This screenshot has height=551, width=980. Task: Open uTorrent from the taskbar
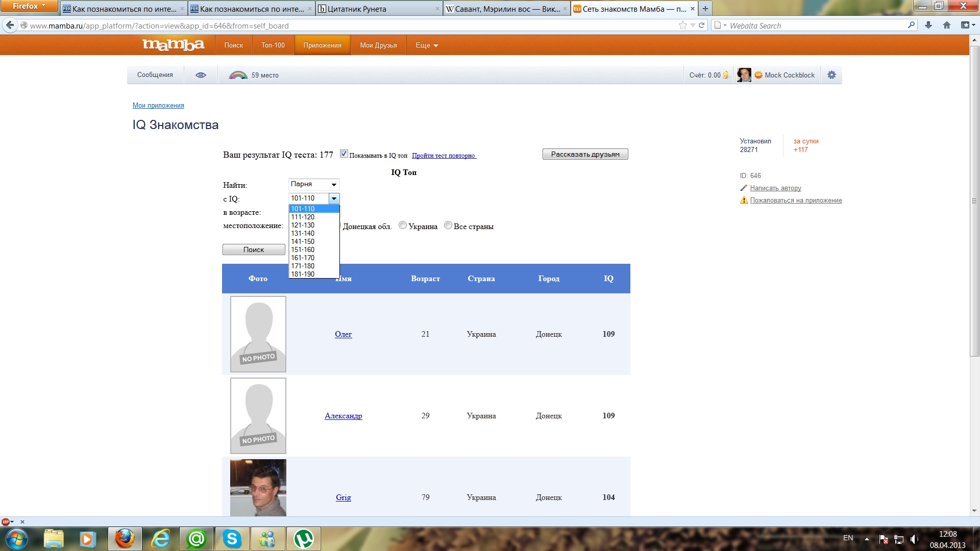(x=304, y=539)
